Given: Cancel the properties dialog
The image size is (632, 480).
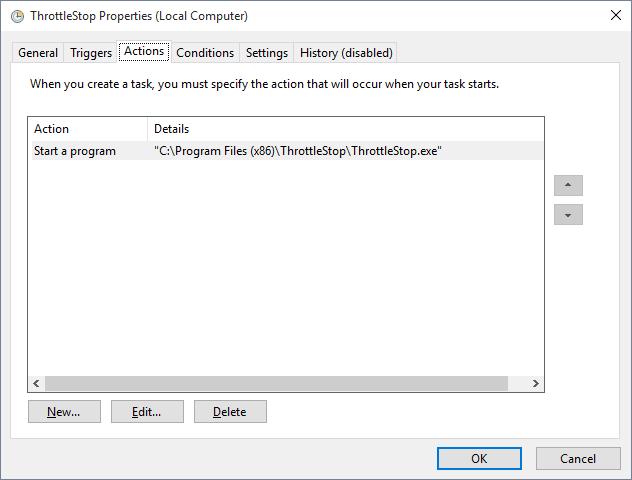Looking at the screenshot, I should tap(578, 458).
